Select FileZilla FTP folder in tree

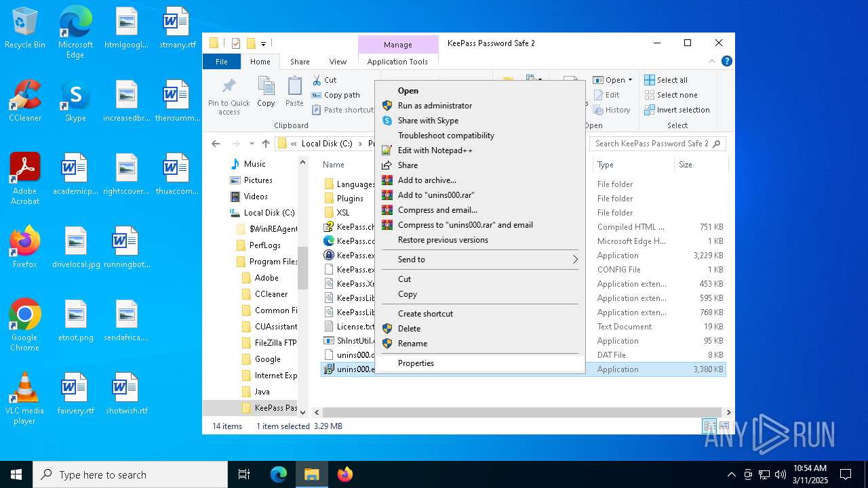point(270,343)
